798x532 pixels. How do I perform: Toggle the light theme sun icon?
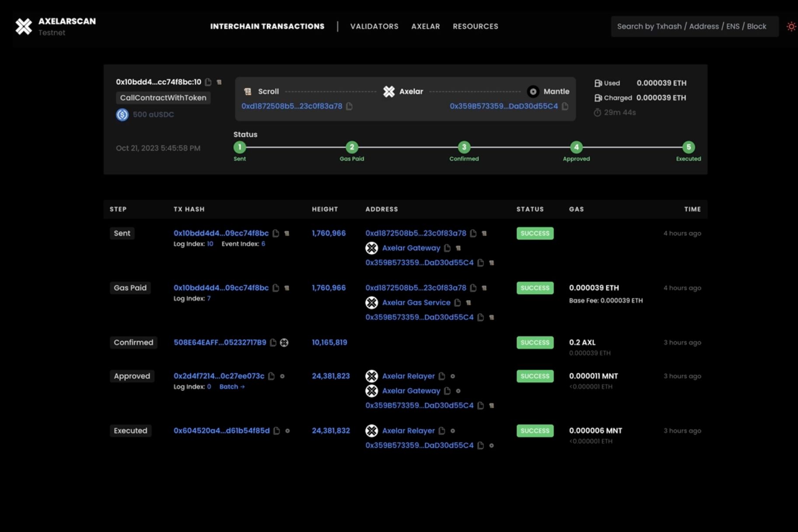(791, 27)
